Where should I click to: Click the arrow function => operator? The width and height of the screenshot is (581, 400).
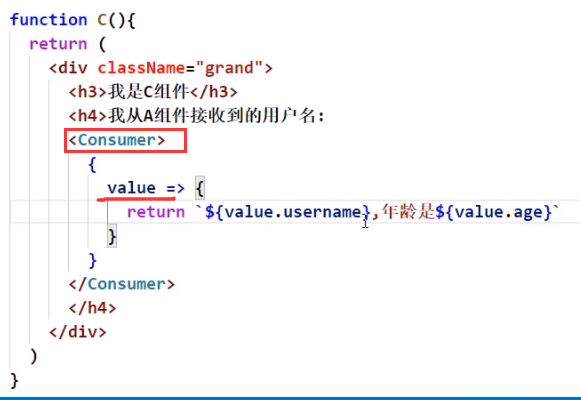click(x=175, y=188)
